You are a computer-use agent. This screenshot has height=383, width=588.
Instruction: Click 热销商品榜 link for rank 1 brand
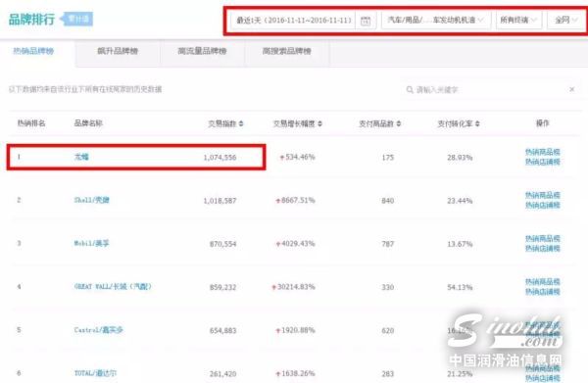coord(542,152)
